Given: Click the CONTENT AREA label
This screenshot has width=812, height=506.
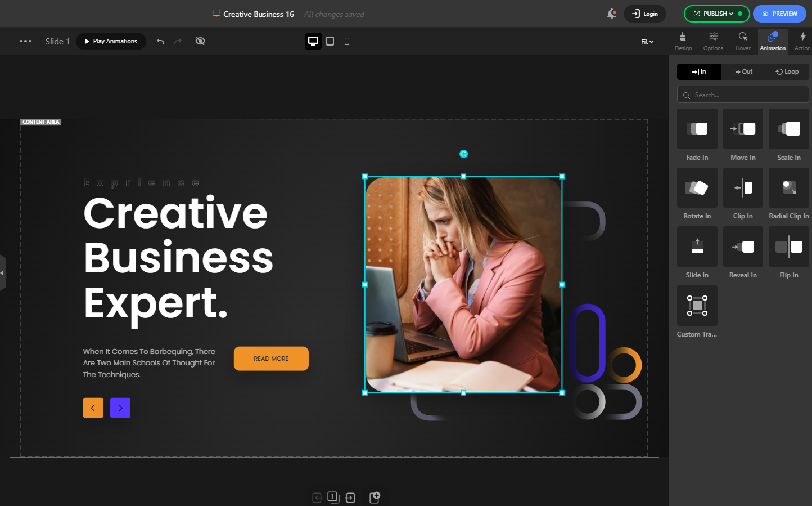Looking at the screenshot, I should [41, 122].
